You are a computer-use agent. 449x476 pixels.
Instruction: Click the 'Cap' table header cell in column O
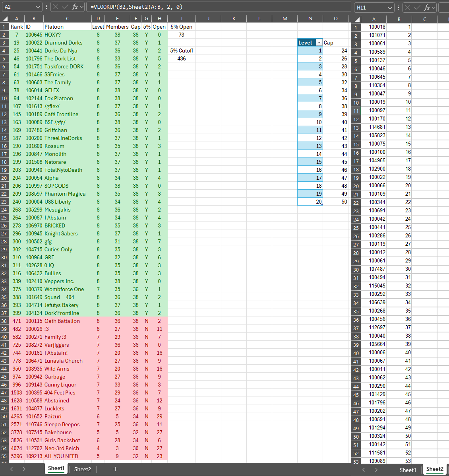[335, 43]
